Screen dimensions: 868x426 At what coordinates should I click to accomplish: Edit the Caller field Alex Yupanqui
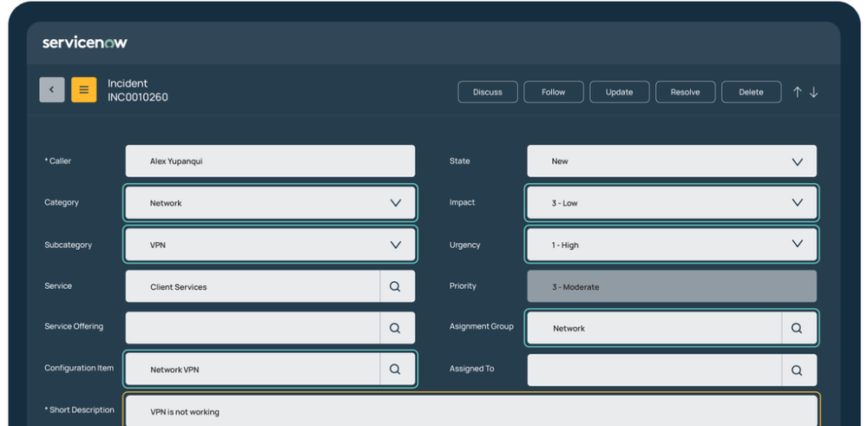click(270, 161)
